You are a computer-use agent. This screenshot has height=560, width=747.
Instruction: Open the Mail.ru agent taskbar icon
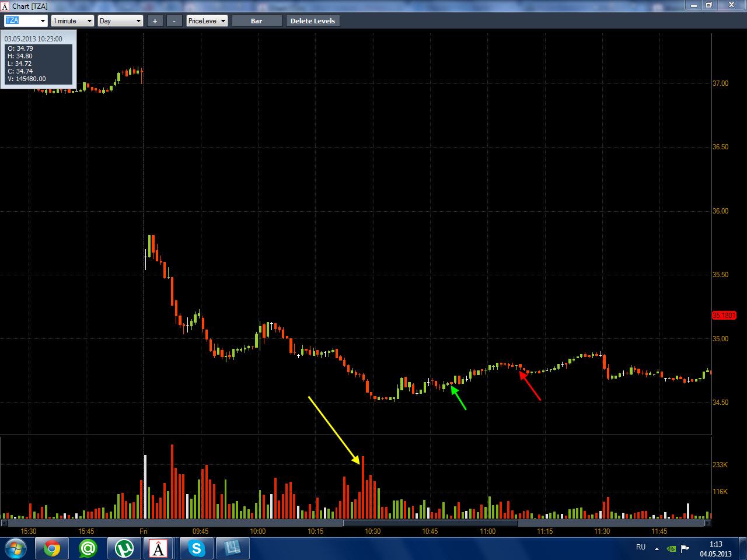[88, 549]
